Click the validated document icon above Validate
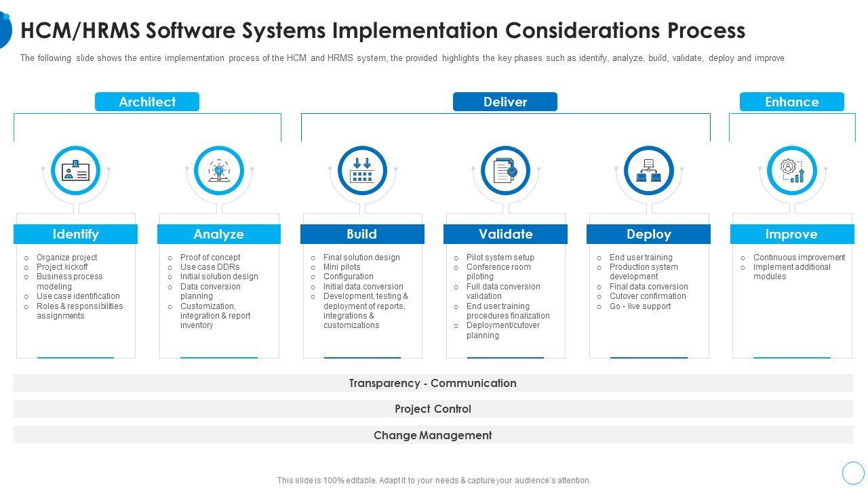The height and width of the screenshot is (488, 868). [505, 171]
